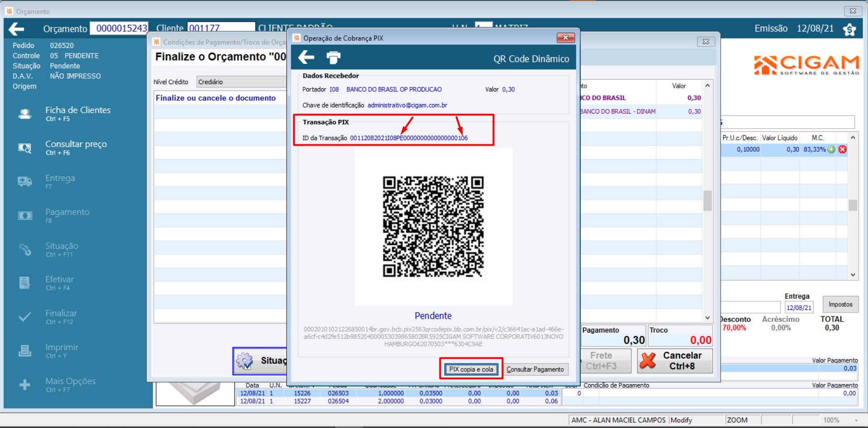Viewport: 868px width, 428px height.
Task: Click the PIX QR code image
Action: [433, 227]
